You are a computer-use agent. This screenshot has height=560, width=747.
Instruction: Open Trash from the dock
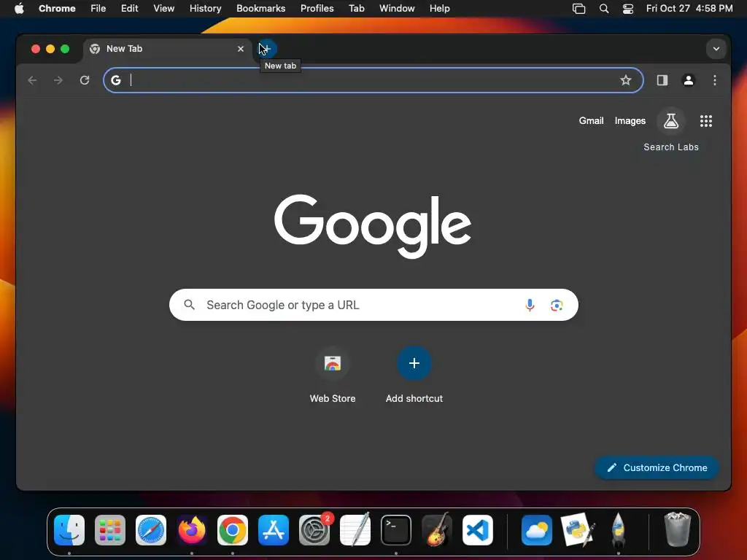click(677, 530)
